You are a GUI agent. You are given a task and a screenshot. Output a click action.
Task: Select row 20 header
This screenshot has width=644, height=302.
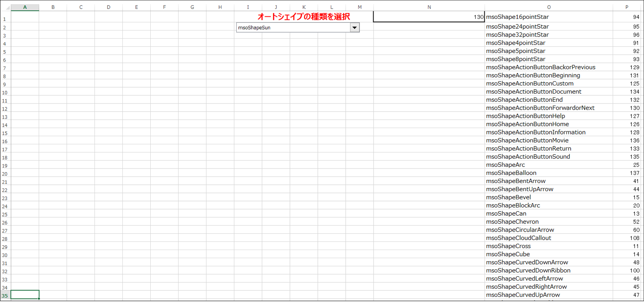coord(5,173)
